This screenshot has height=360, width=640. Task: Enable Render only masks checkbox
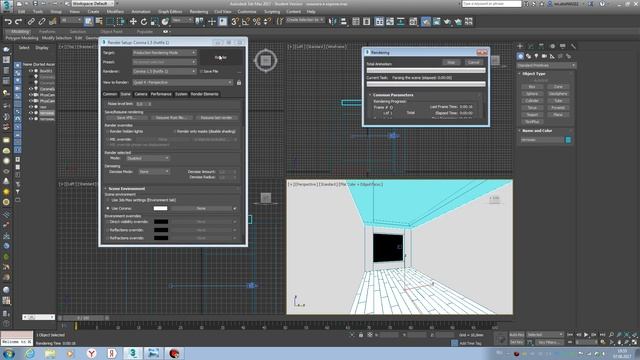[x=175, y=131]
